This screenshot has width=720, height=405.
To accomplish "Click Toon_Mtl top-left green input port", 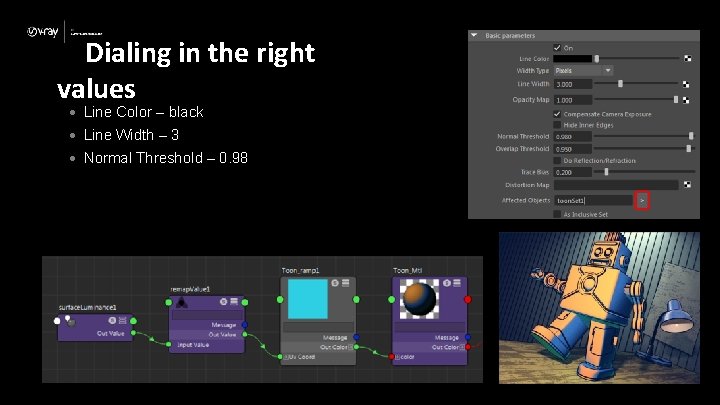I will click(x=391, y=299).
